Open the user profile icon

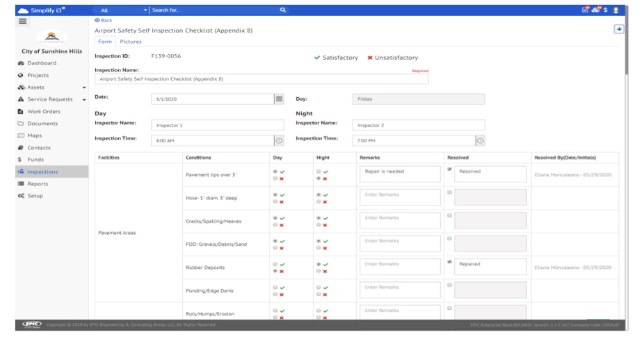coord(615,10)
